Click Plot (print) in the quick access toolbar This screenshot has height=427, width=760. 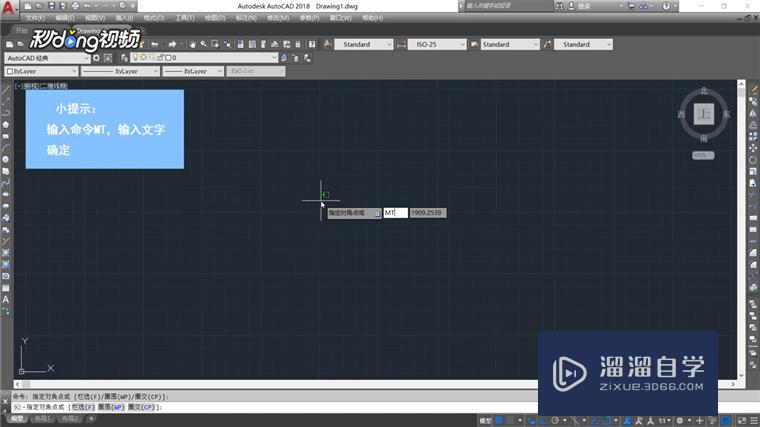coord(75,6)
